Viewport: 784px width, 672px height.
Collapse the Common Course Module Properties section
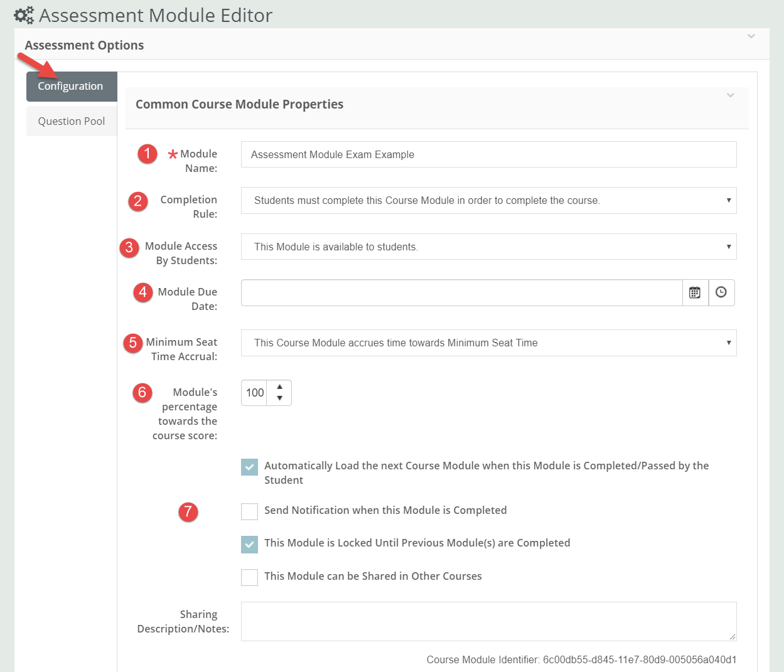coord(730,95)
